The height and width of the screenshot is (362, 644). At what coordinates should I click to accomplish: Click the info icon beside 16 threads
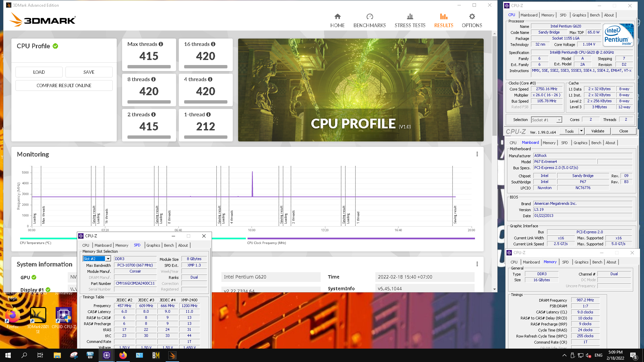pyautogui.click(x=213, y=44)
